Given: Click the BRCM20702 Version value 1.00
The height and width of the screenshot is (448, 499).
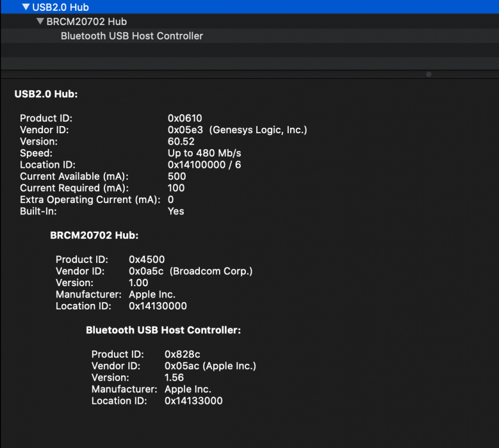Looking at the screenshot, I should tap(138, 283).
